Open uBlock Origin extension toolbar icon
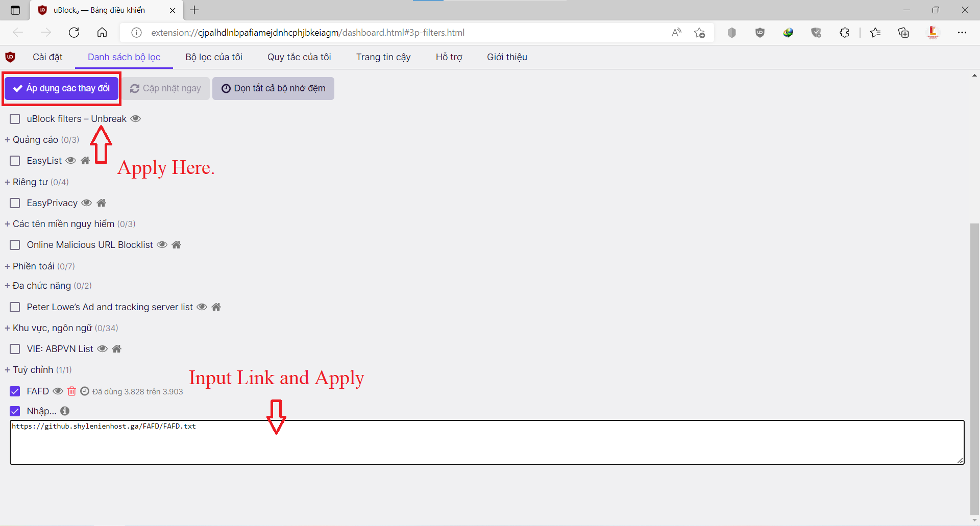The width and height of the screenshot is (980, 526). point(760,33)
